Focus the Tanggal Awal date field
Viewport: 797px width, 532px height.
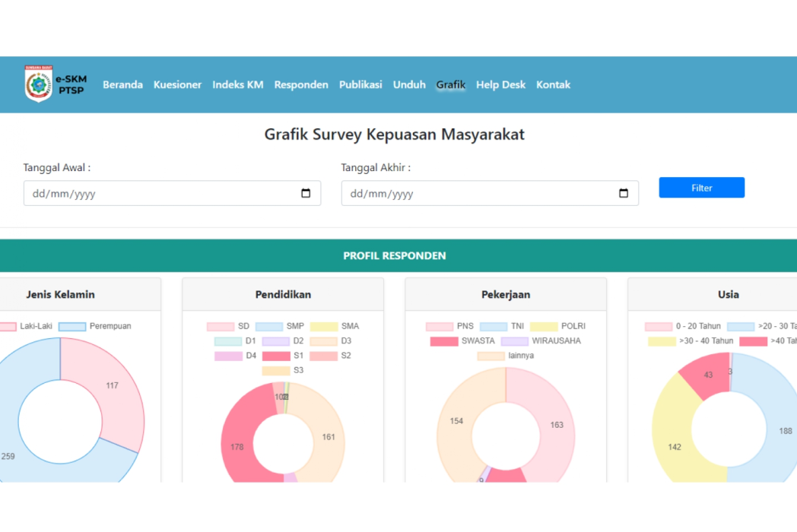point(172,193)
